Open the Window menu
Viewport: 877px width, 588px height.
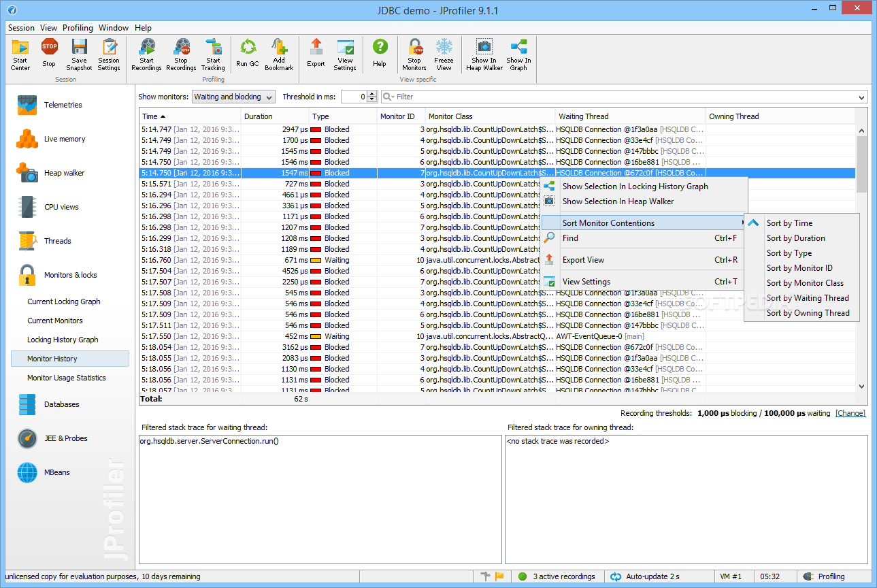[x=114, y=28]
